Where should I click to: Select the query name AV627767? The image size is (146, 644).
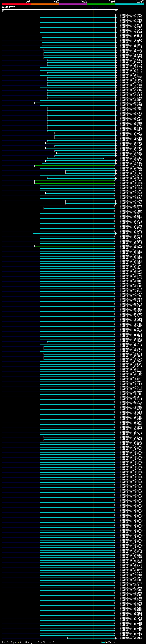point(8,8)
